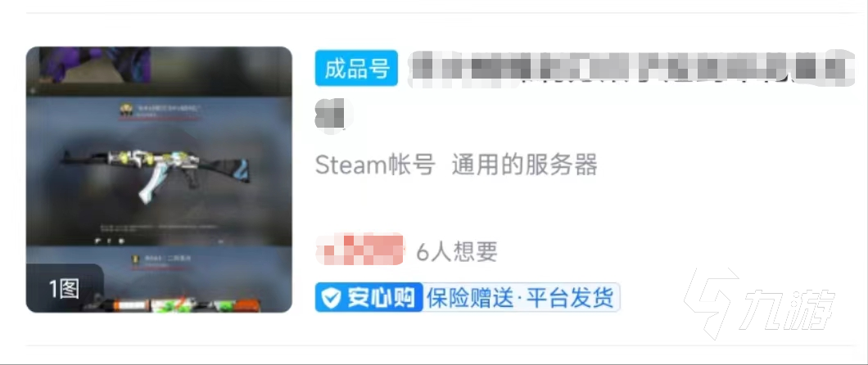Click the small icons row under the rifle
868x365 pixels.
click(111, 241)
